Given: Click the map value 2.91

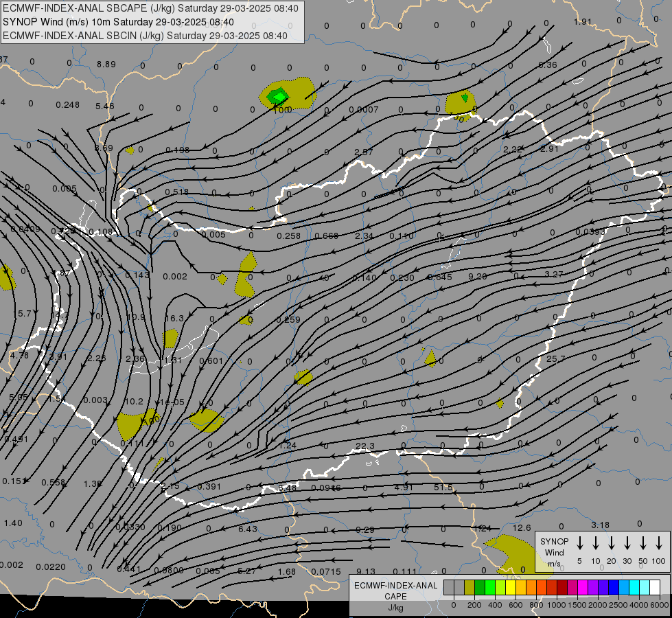Looking at the screenshot, I should (549, 148).
